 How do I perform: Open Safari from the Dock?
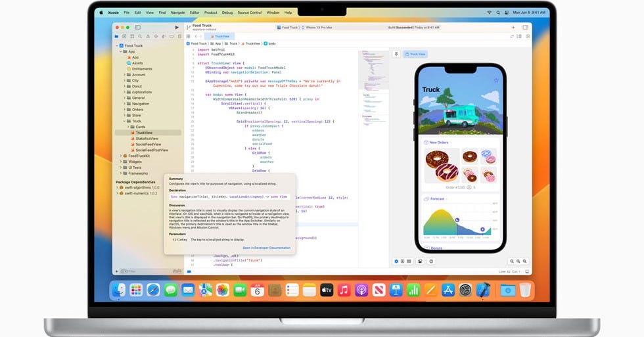tap(153, 290)
